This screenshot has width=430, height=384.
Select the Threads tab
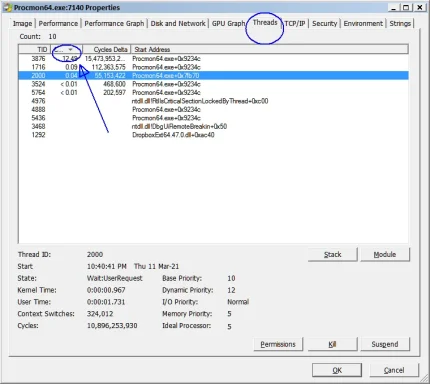[x=265, y=23]
